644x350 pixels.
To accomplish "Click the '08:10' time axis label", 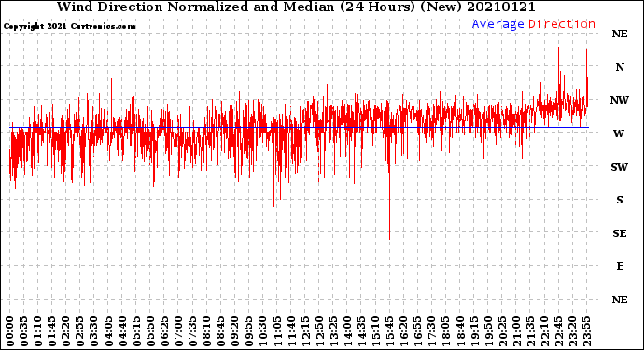I will tap(206, 332).
